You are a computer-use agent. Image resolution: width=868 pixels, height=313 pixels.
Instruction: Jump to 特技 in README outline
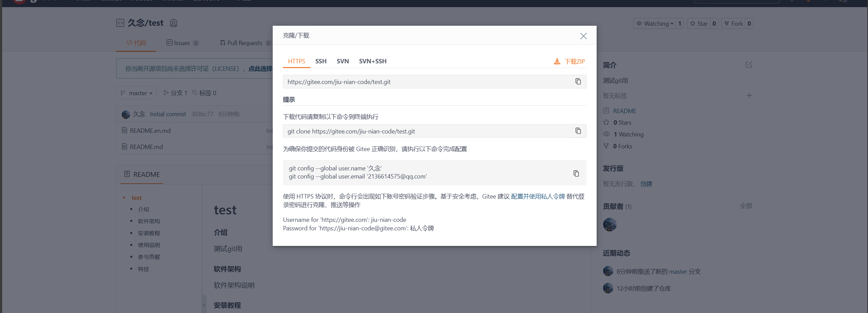coord(143,269)
